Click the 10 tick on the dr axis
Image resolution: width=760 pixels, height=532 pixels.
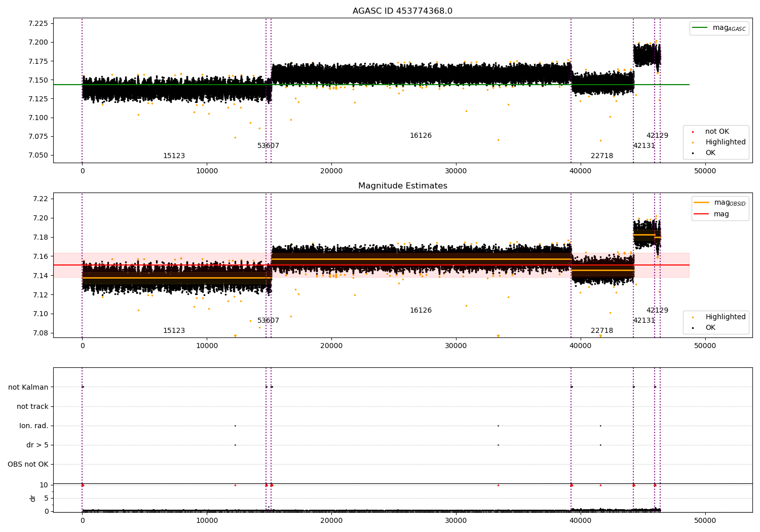[x=44, y=485]
